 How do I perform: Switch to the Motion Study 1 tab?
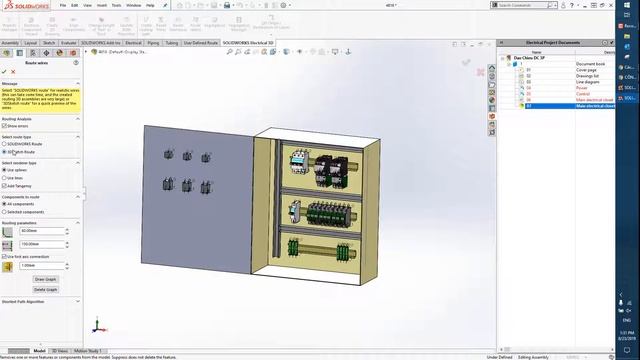[87, 351]
